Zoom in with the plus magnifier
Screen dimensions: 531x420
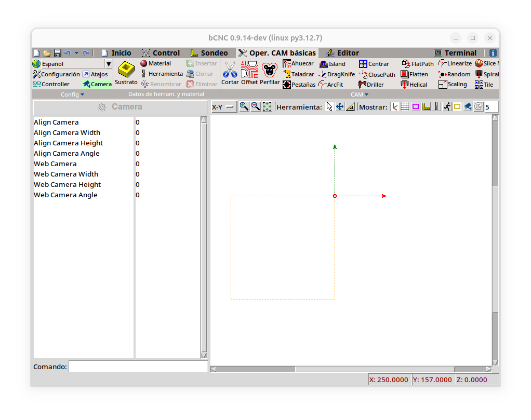click(x=244, y=106)
